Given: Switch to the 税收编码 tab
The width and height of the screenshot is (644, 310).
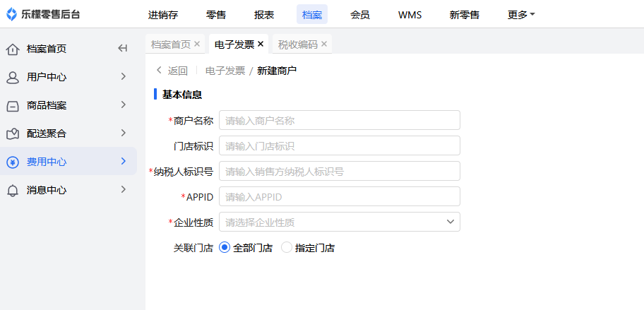Looking at the screenshot, I should tap(298, 44).
